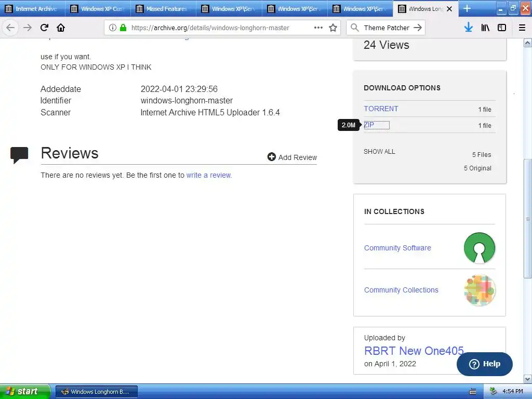
Task: Click the identifier value windows-longhorn-master
Action: point(187,101)
